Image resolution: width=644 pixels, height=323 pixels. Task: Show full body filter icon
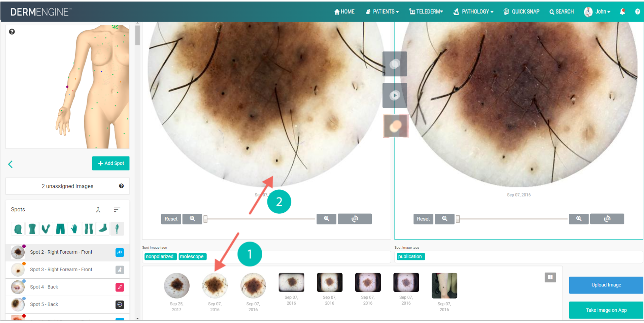click(117, 229)
